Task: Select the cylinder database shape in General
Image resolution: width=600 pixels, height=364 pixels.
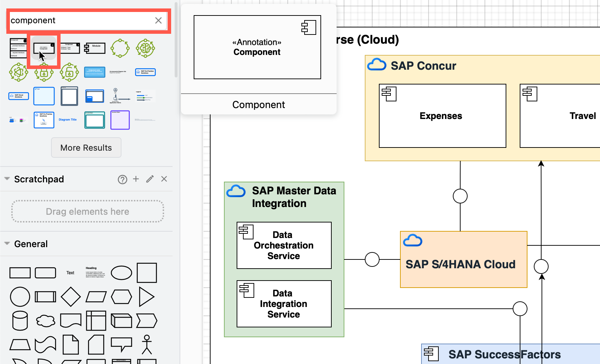Action: (20, 320)
